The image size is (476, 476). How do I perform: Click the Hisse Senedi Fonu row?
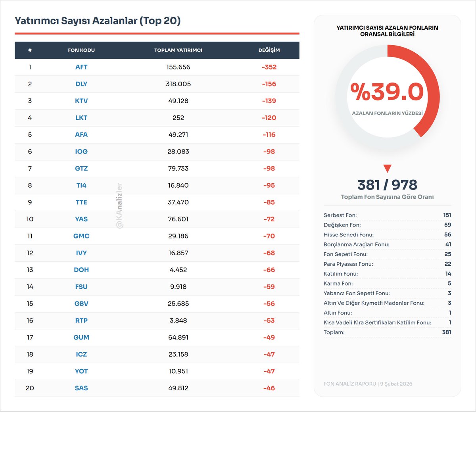(x=388, y=234)
